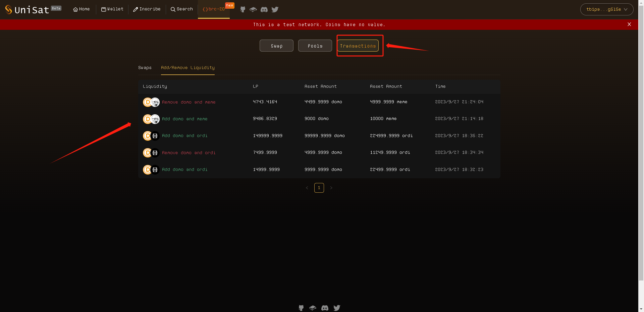Viewport: 644px width, 312px height.
Task: Click the footer Discord icon
Action: coord(325,308)
